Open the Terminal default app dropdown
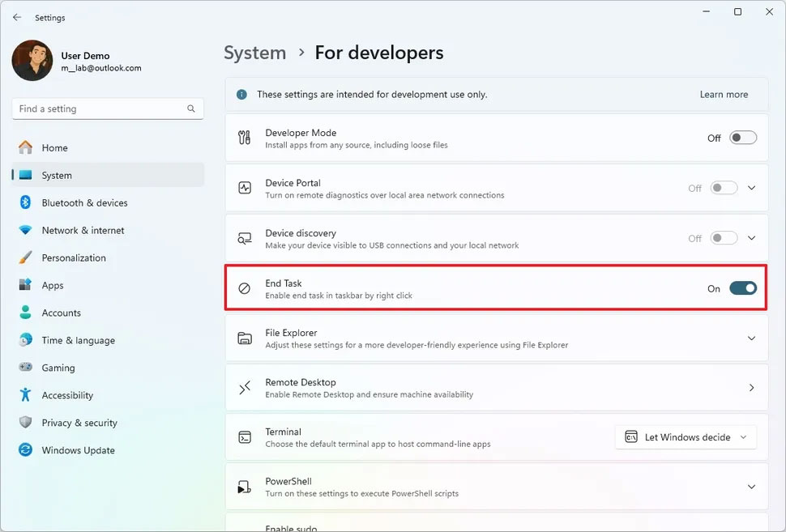The height and width of the screenshot is (532, 786). tap(686, 437)
